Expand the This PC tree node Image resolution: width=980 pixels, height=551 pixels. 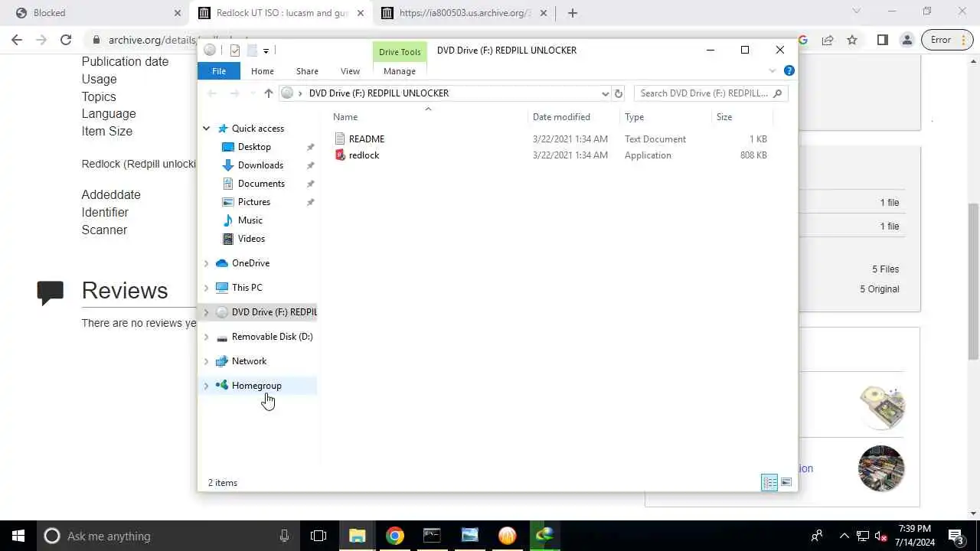pyautogui.click(x=206, y=288)
